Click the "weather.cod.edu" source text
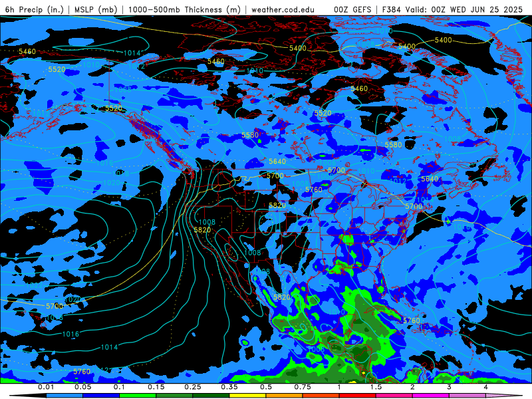 click(x=283, y=9)
